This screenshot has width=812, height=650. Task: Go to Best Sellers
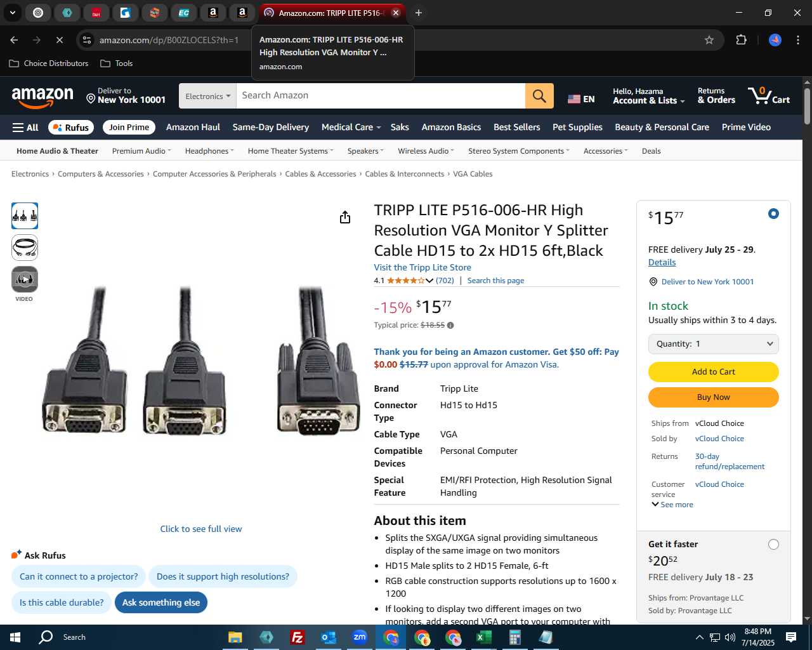click(517, 128)
